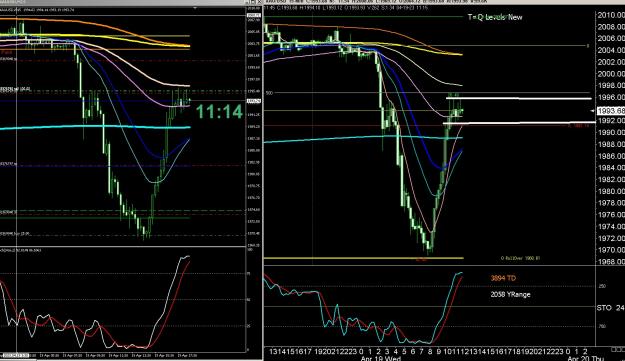Click the Apr 19 Wed date label
Screen dimensions: 625x361
click(380, 358)
